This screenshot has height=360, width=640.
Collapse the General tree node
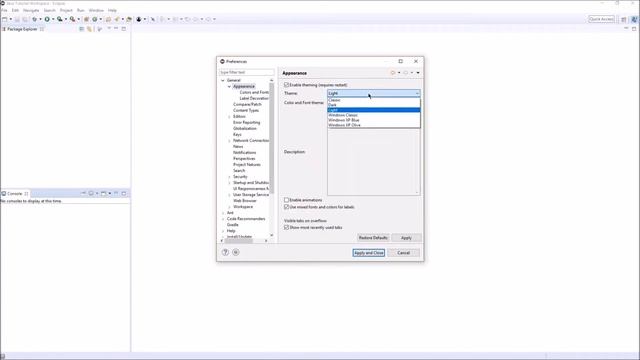click(x=223, y=80)
